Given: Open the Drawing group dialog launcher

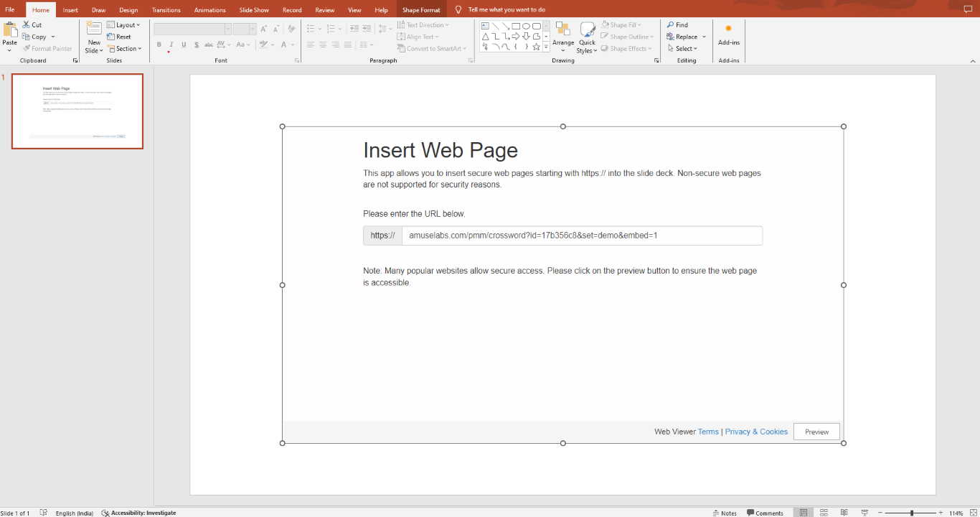Looking at the screenshot, I should click(x=656, y=61).
